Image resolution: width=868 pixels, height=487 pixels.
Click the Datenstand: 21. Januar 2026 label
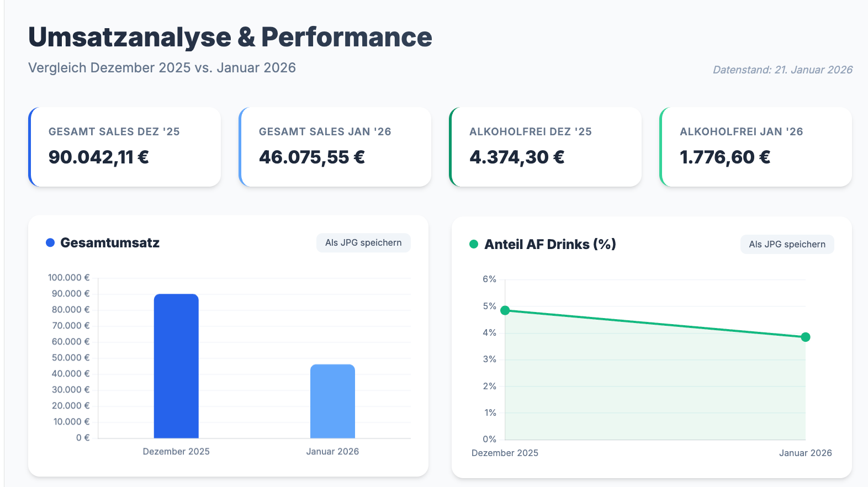coord(782,70)
